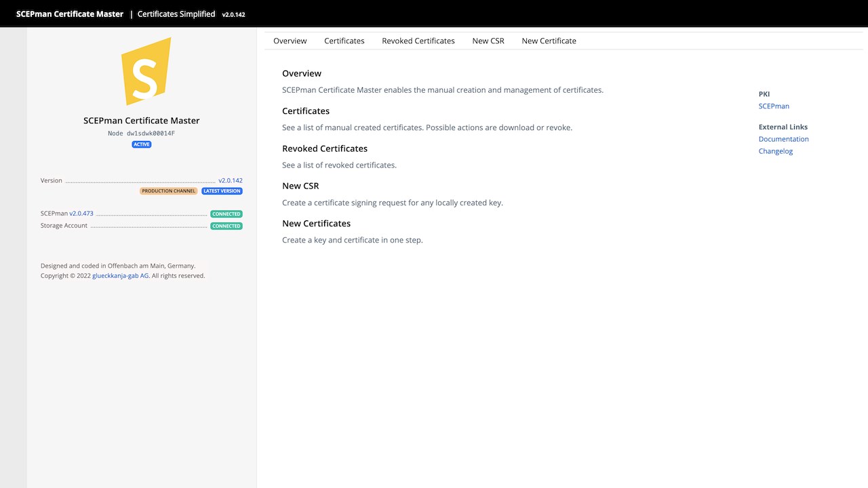
Task: Click the SCEPman yellow S logo
Action: click(144, 72)
